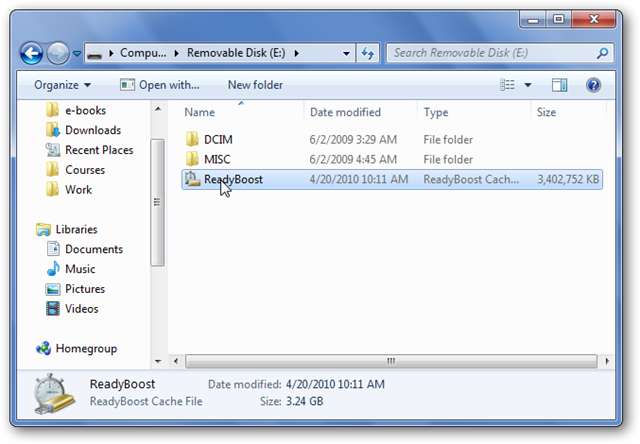Open Downloads in navigation pane
Image resolution: width=640 pixels, height=444 pixels.
tap(93, 130)
